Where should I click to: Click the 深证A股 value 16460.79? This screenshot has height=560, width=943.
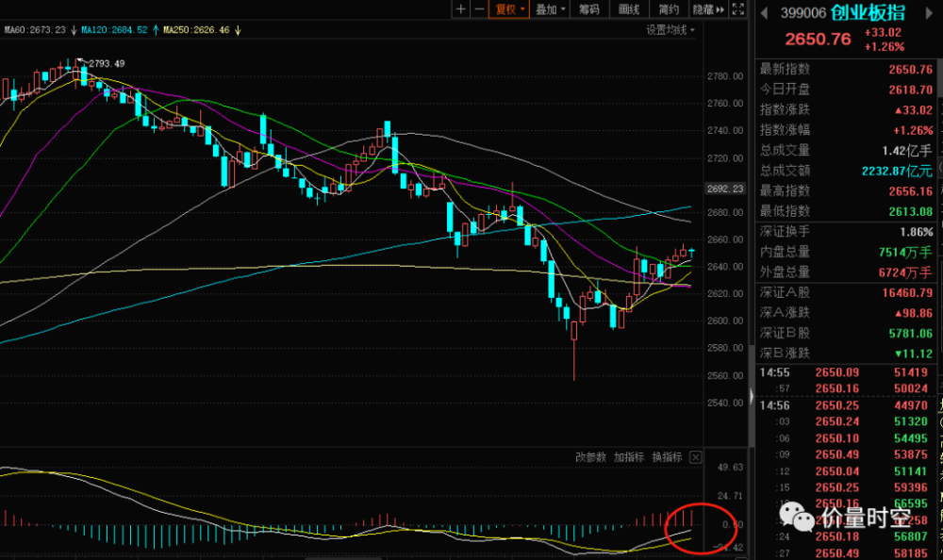[907, 293]
